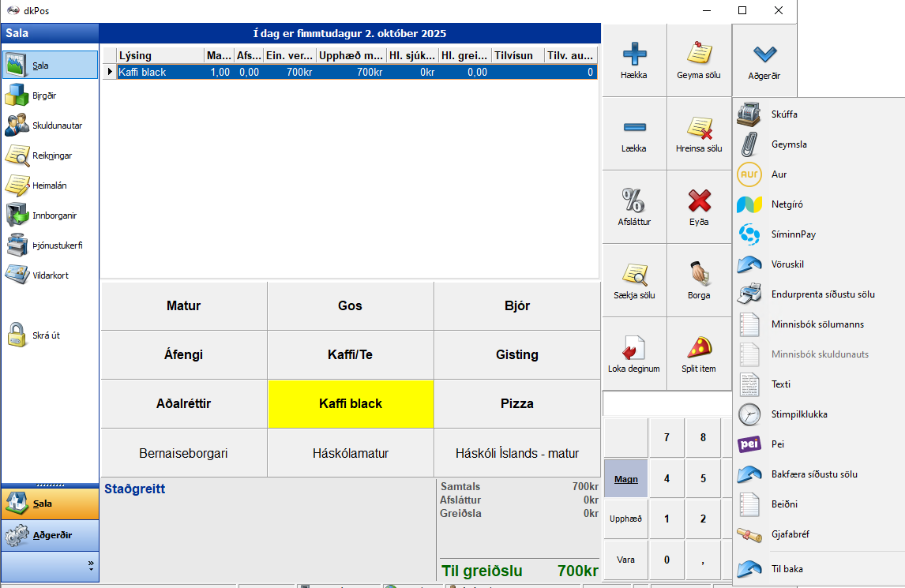The width and height of the screenshot is (905, 588).
Task: Switch keypad mode to Upphæð
Action: (625, 519)
